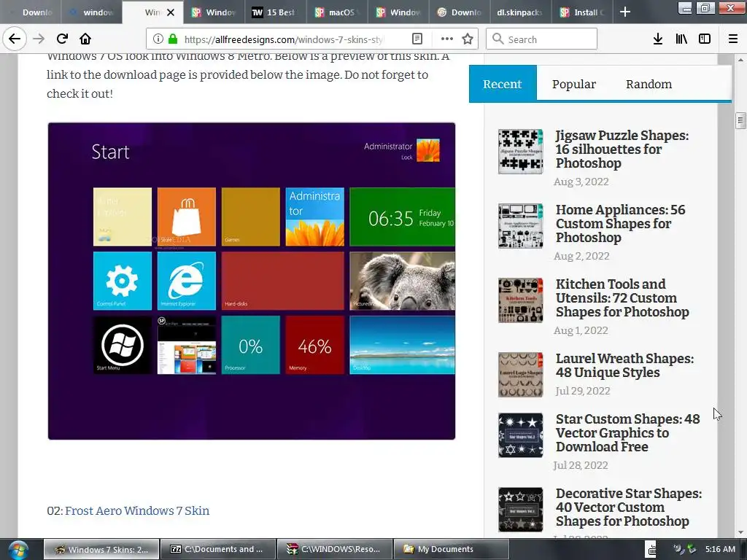
Task: Switch to the first Downlo tab
Action: coord(31,12)
